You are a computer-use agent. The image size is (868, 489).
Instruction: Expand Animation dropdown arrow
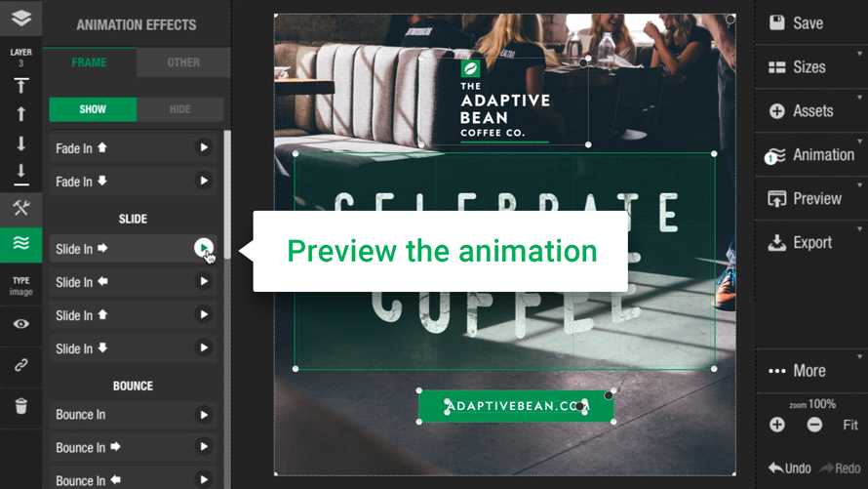pyautogui.click(x=859, y=142)
